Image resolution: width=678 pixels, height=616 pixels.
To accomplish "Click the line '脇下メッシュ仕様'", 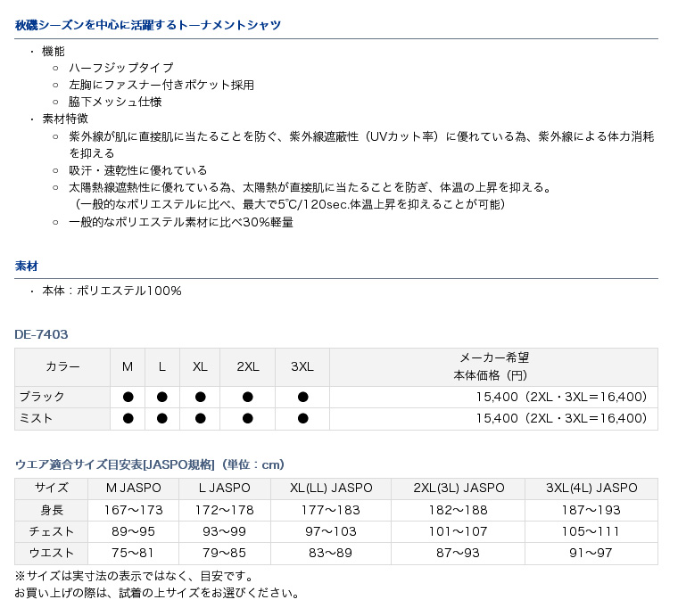I will coord(115,102).
